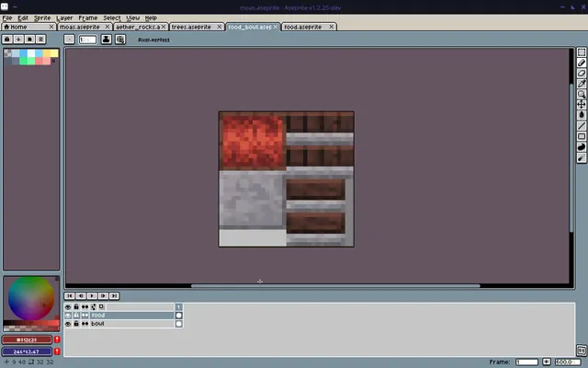This screenshot has height=368, width=588.
Task: Select the Move tool
Action: (582, 104)
